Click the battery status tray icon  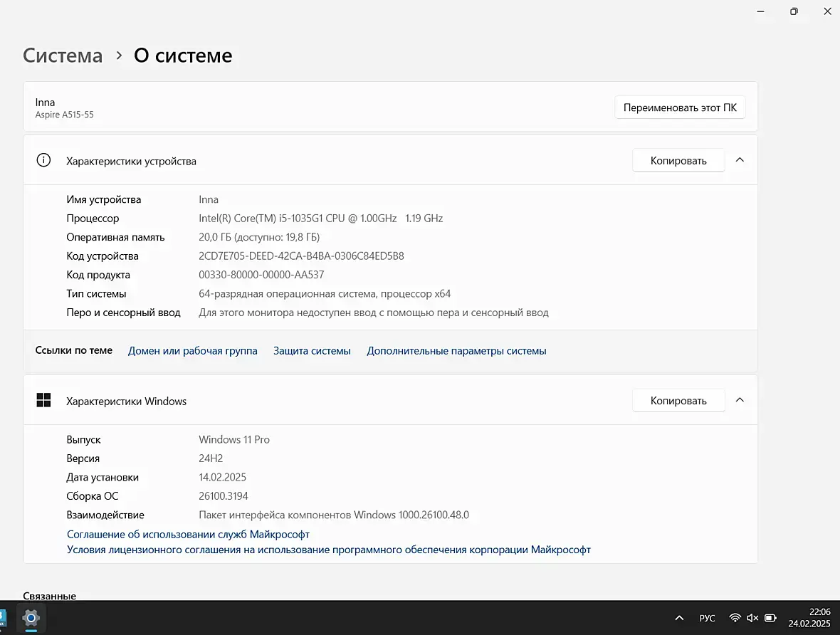[x=770, y=618]
